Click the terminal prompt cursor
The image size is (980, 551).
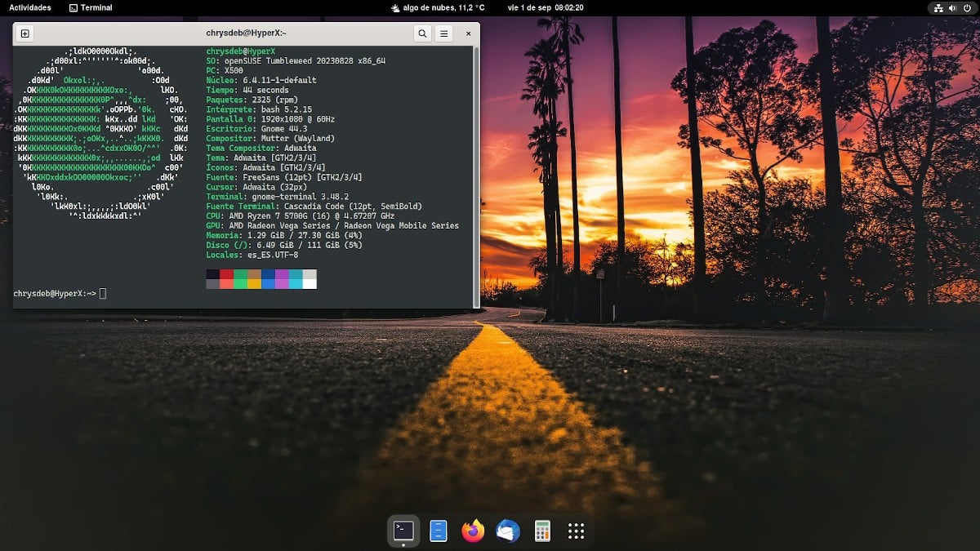(x=103, y=293)
